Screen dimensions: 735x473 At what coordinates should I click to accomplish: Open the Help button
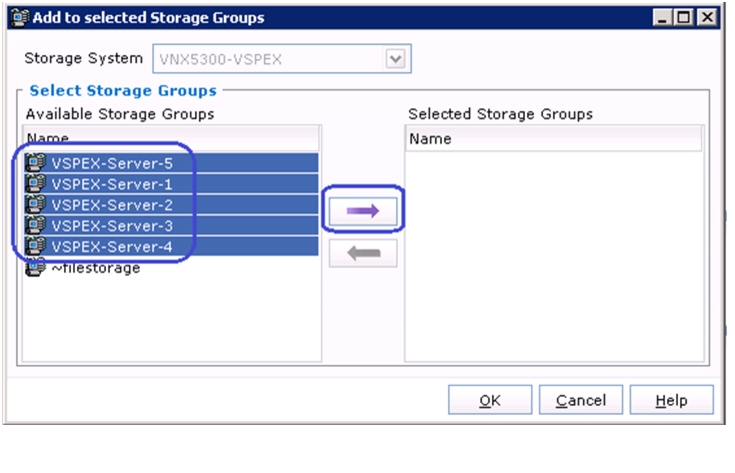pos(671,400)
